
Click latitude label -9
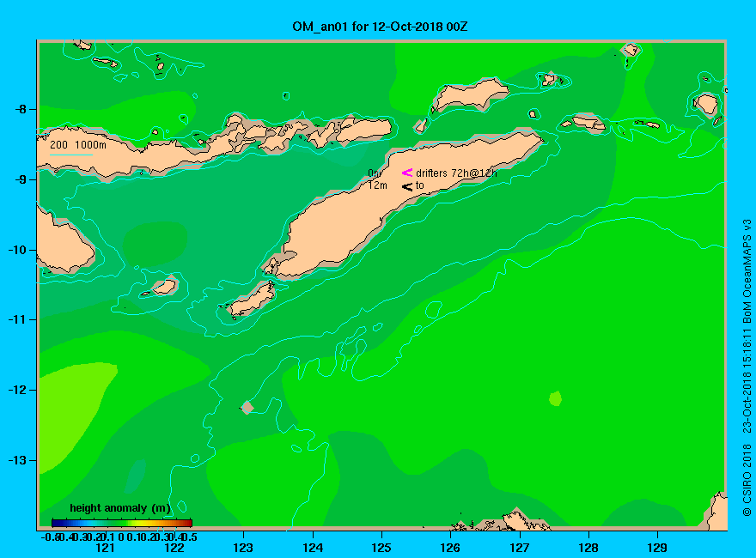pyautogui.click(x=21, y=179)
